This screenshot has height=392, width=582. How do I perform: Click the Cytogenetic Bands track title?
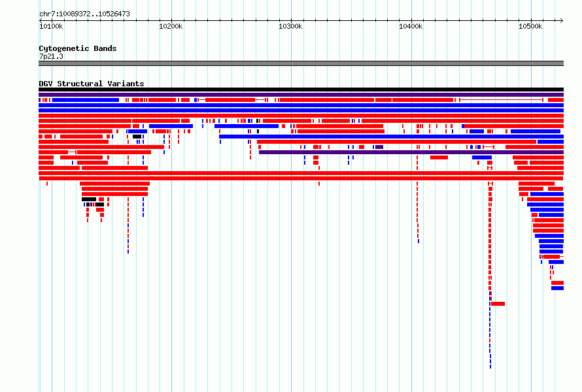pyautogui.click(x=78, y=48)
